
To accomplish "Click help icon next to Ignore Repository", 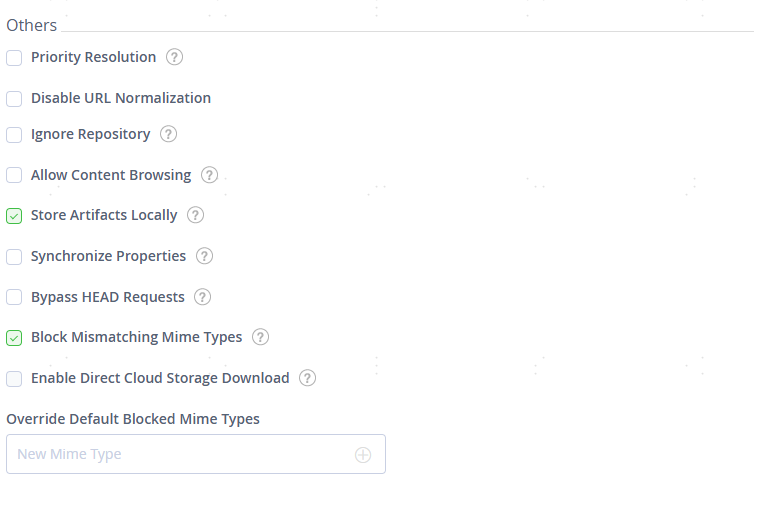I will pyautogui.click(x=168, y=134).
